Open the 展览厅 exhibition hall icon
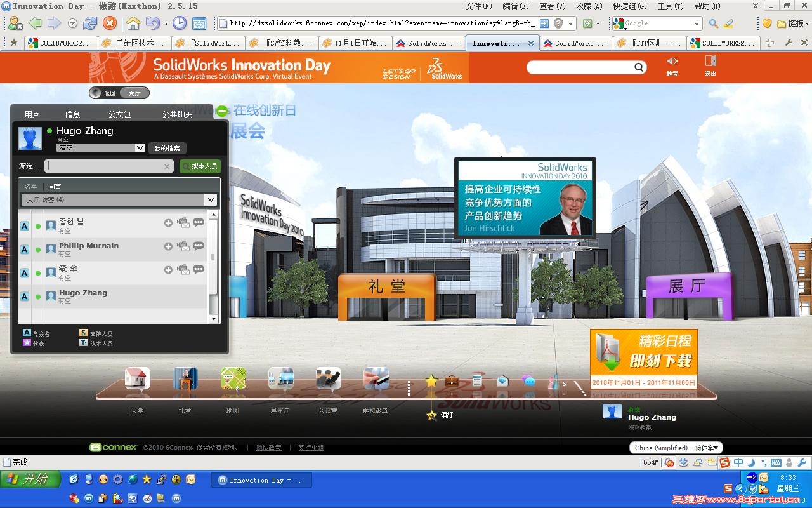This screenshot has height=508, width=812. point(280,378)
